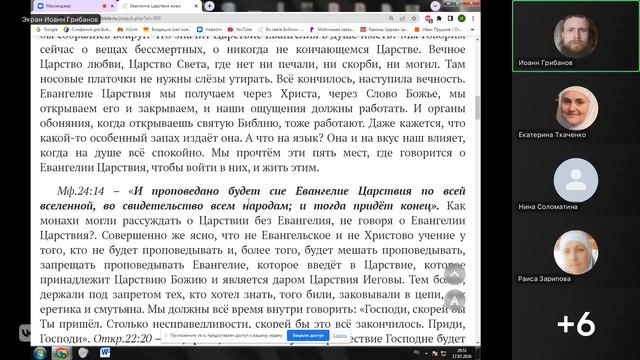Close the Евангелие Царствия tab
The width and height of the screenshot is (640, 360).
click(196, 6)
